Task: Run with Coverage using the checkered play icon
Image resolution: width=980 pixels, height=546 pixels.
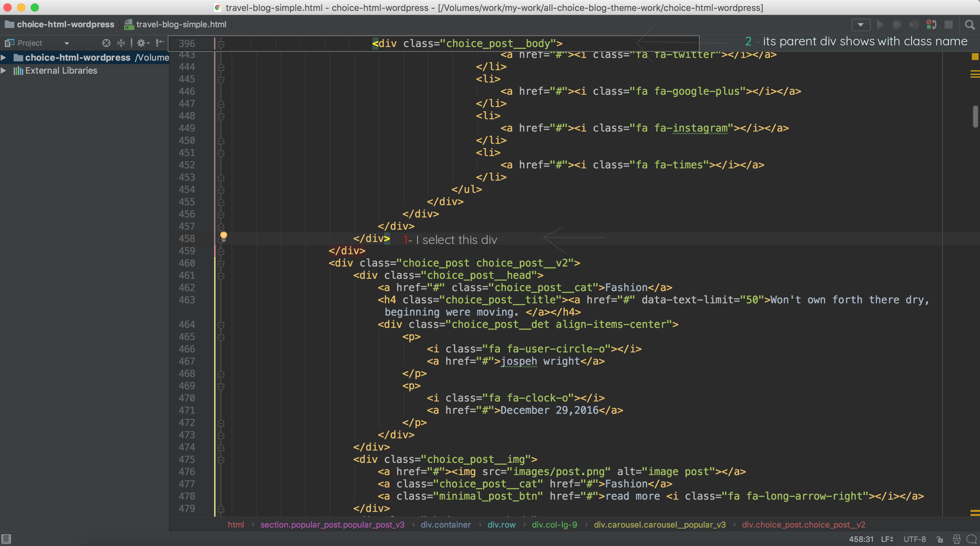Action: pyautogui.click(x=914, y=25)
